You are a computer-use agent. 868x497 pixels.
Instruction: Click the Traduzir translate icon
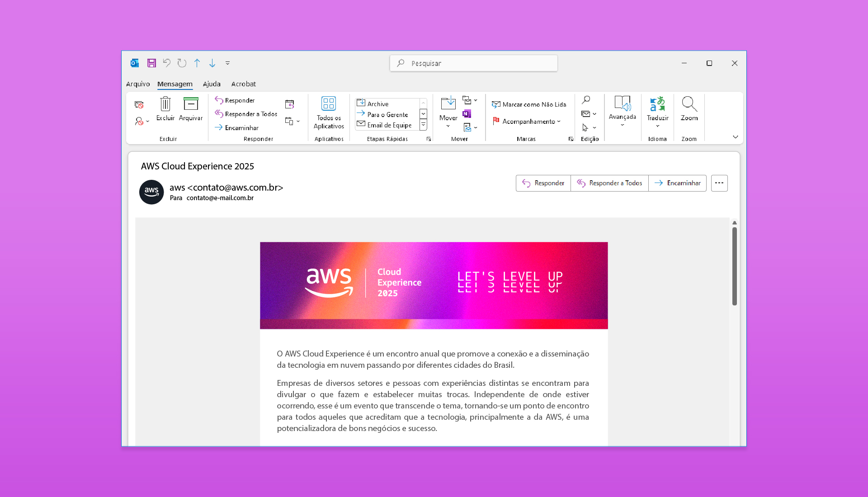point(657,104)
